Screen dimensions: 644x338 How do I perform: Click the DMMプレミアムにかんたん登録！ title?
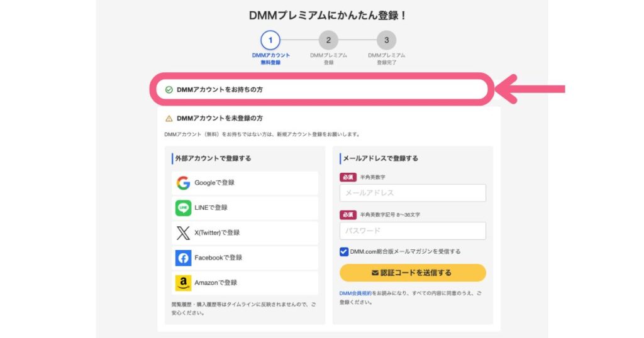coord(328,16)
